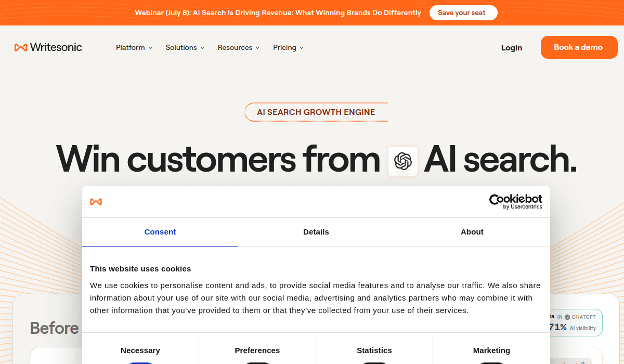Toggle the Statistics cookie switch
This screenshot has width=624, height=364.
(x=374, y=363)
